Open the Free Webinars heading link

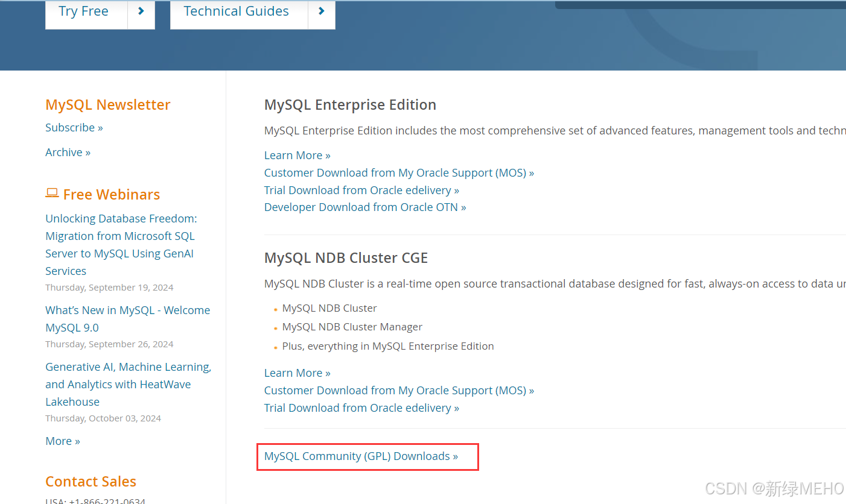[x=112, y=195]
